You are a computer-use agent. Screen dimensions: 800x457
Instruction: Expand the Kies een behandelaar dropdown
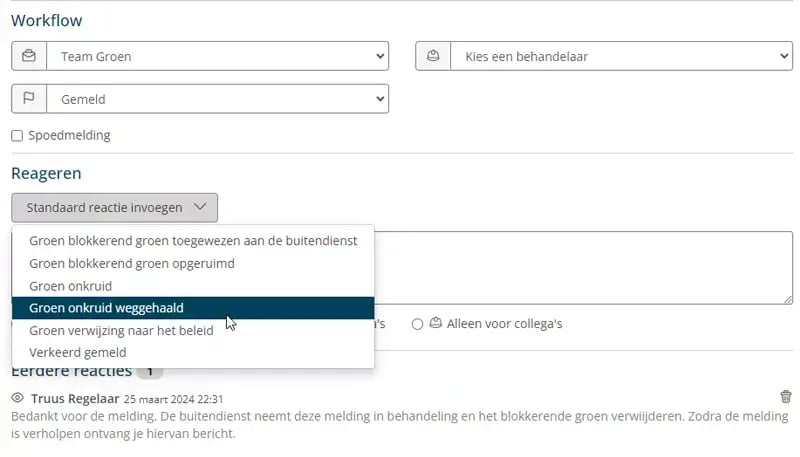point(621,57)
